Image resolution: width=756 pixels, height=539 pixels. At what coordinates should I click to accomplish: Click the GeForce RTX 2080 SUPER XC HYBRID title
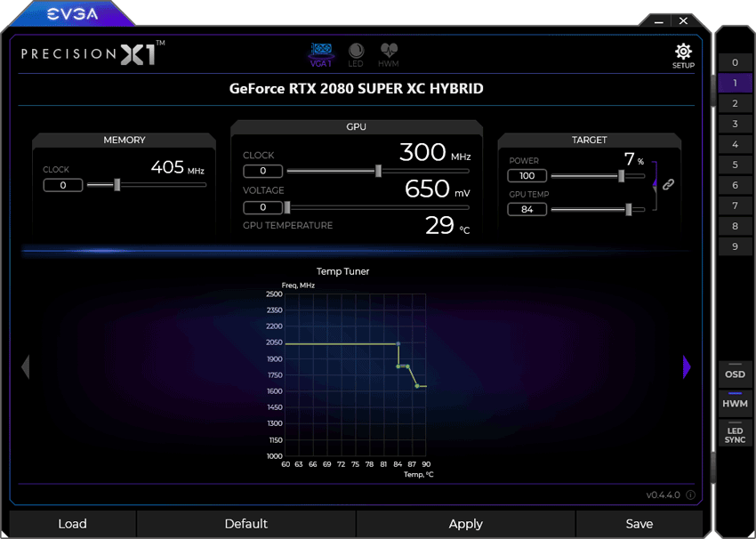tap(357, 89)
